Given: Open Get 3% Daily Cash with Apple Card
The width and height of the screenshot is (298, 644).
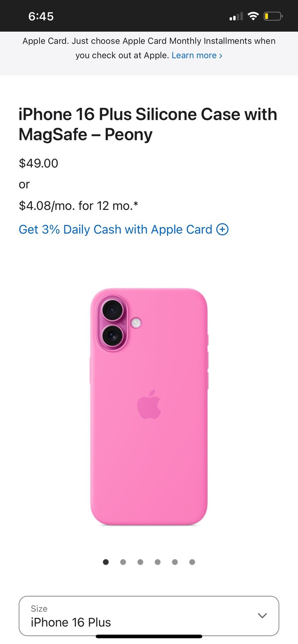Looking at the screenshot, I should coord(115,229).
